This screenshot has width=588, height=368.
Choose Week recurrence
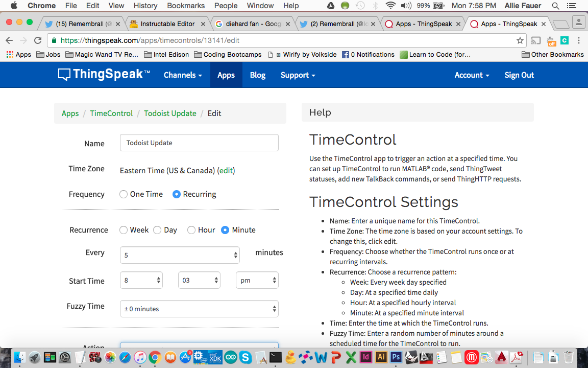(124, 230)
